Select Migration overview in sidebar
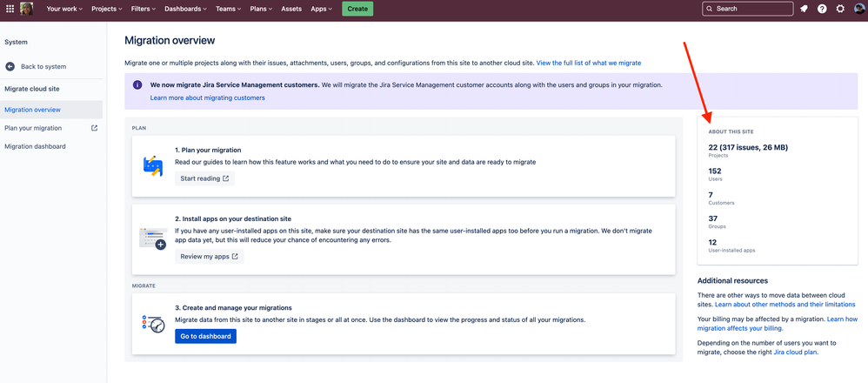Screen dimensions: 868x383 click(x=51, y=110)
